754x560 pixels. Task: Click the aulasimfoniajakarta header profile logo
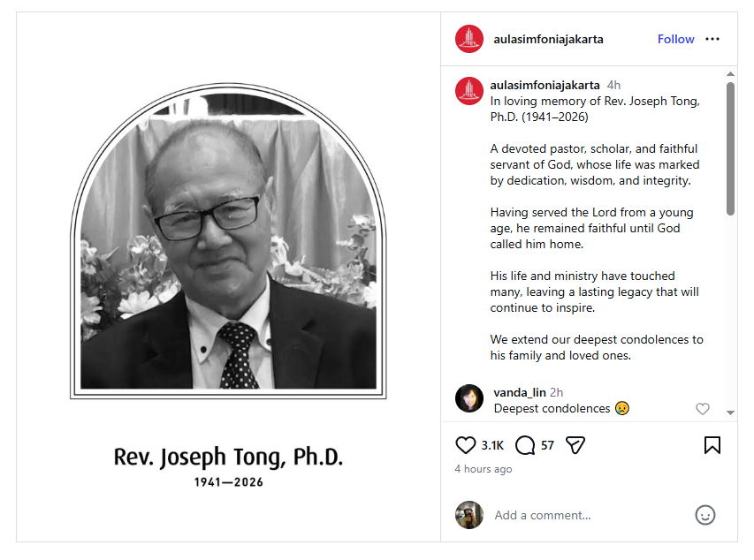click(x=469, y=39)
